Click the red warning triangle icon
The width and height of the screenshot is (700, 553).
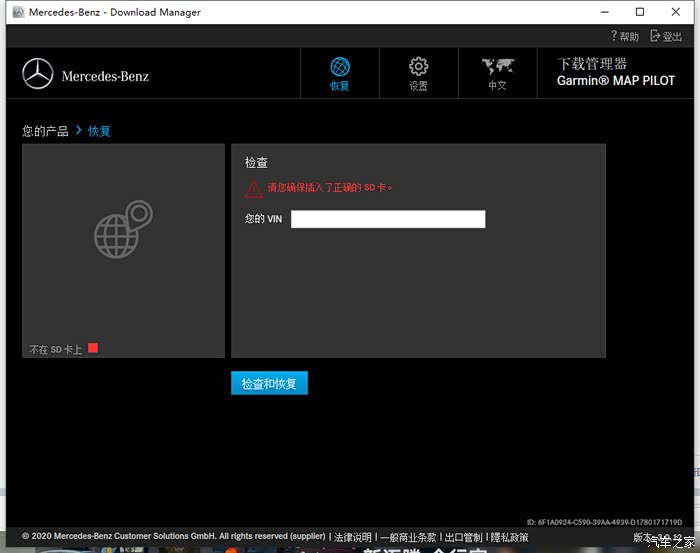pyautogui.click(x=254, y=188)
